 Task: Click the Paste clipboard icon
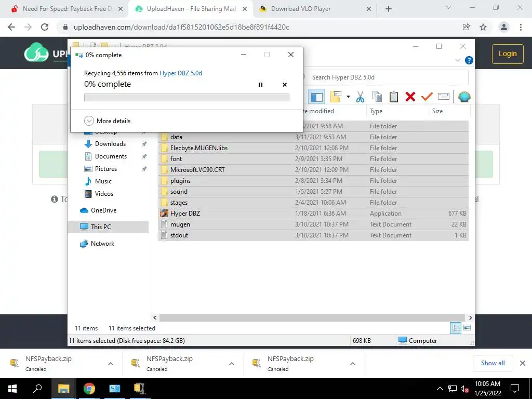point(394,97)
